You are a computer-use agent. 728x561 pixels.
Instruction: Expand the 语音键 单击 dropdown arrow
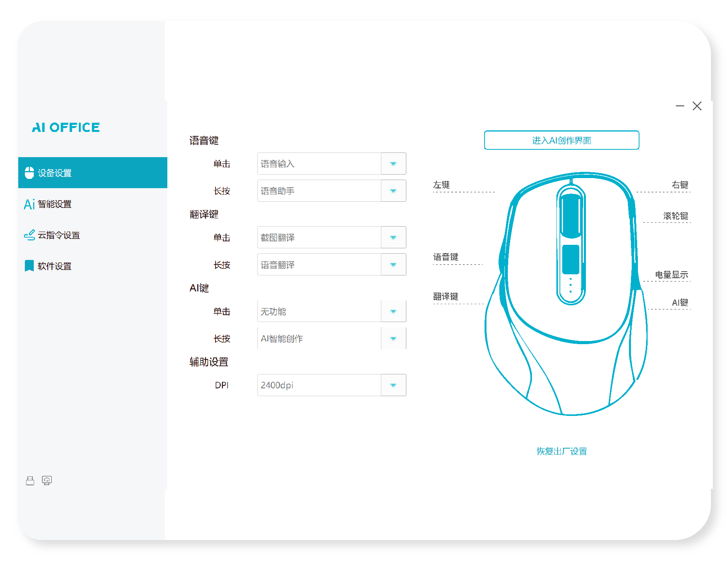coord(393,164)
